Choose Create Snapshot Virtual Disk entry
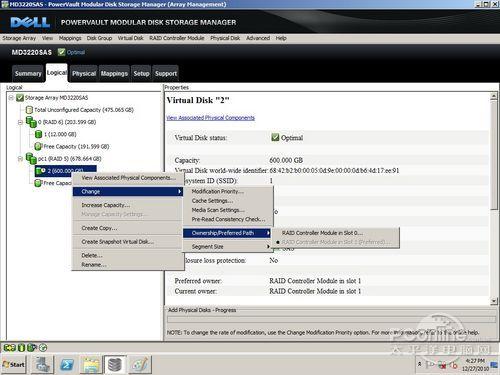Viewport: 500px width, 375px height. (128, 242)
